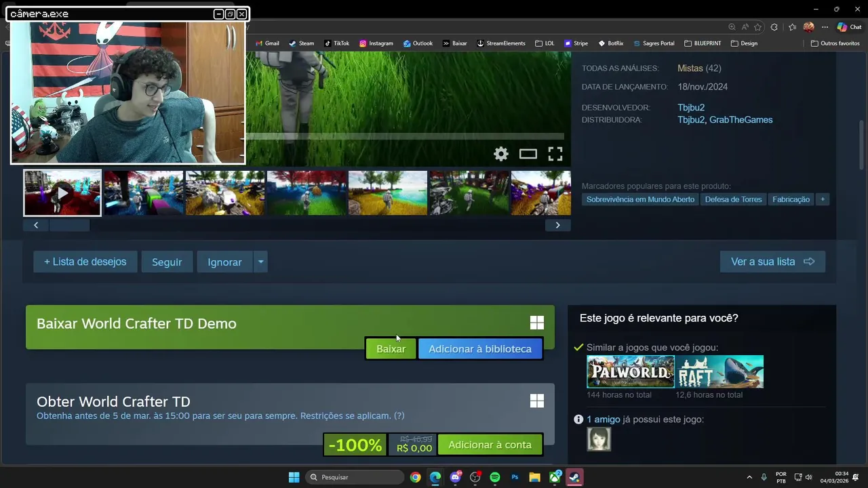Open Photoshop from taskbar
Viewport: 868px width, 488px height.
(515, 477)
